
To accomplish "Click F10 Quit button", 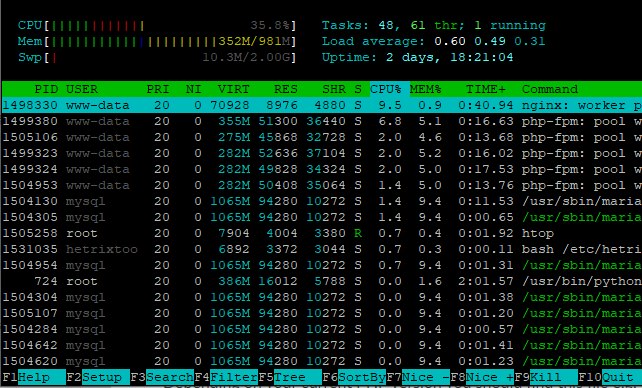I will click(x=610, y=377).
